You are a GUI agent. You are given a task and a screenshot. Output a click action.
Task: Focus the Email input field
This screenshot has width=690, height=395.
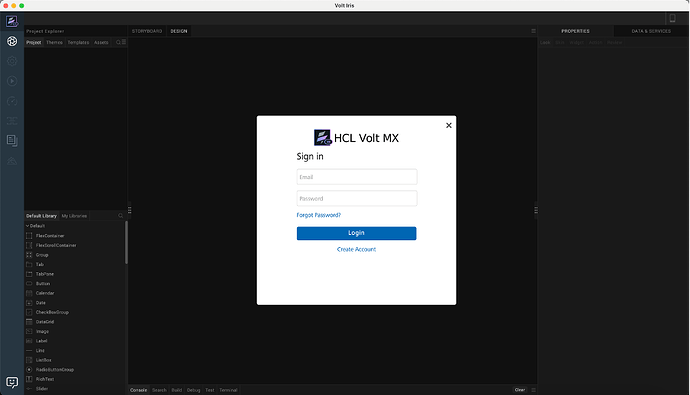click(x=357, y=177)
